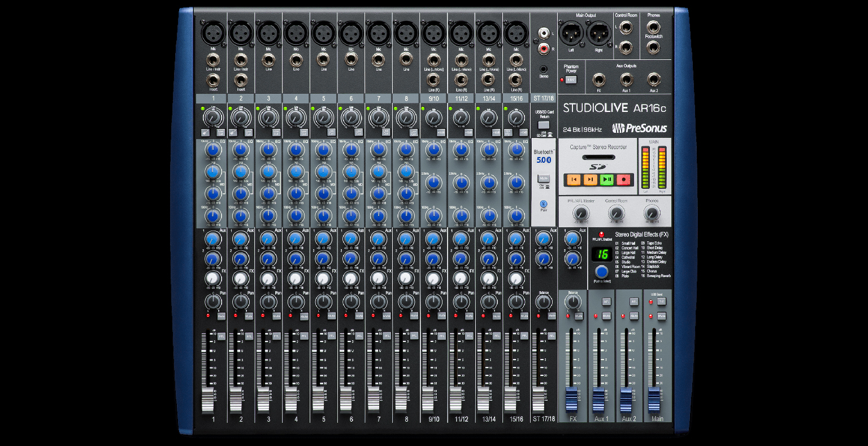Click the ST 17/18 Balance knob
868x446 pixels.
click(x=544, y=301)
